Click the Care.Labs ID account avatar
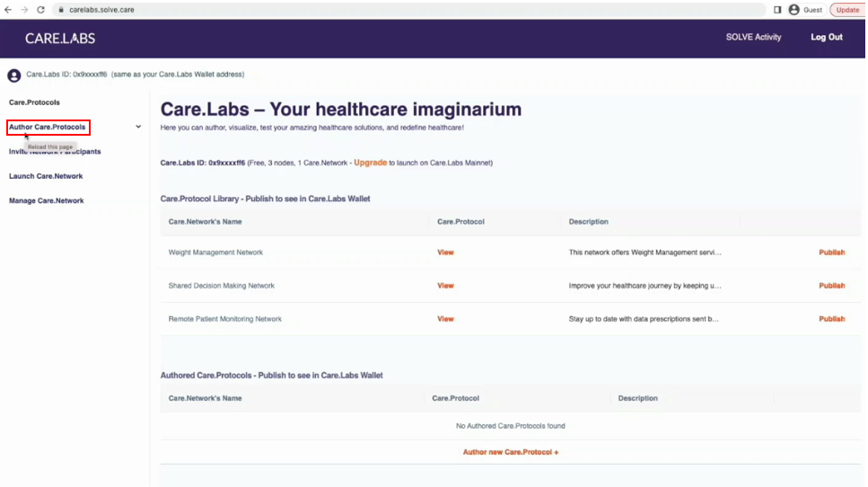The width and height of the screenshot is (868, 487). pyautogui.click(x=14, y=75)
